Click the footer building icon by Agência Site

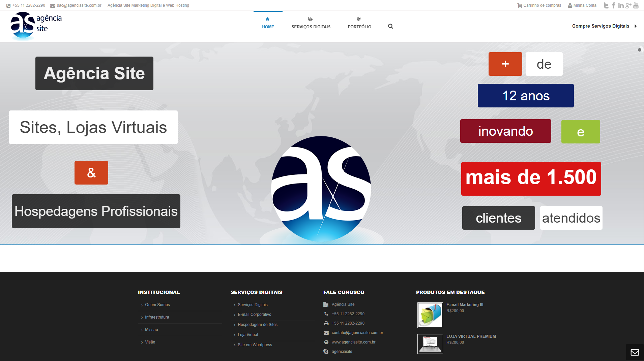pos(326,304)
